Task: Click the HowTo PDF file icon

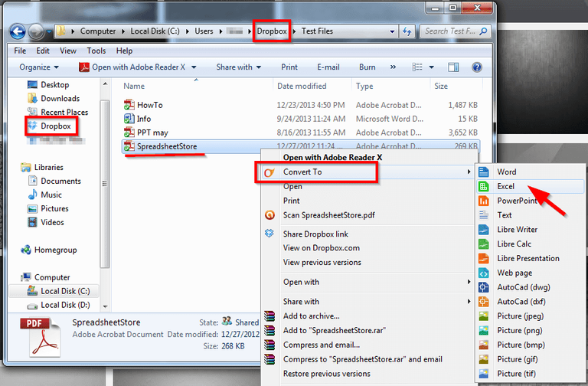Action: [x=129, y=105]
